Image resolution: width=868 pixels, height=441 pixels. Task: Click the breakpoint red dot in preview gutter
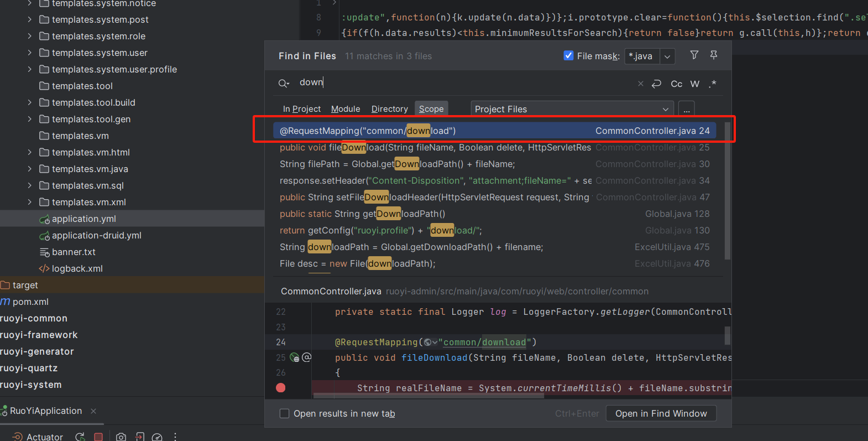click(x=281, y=388)
